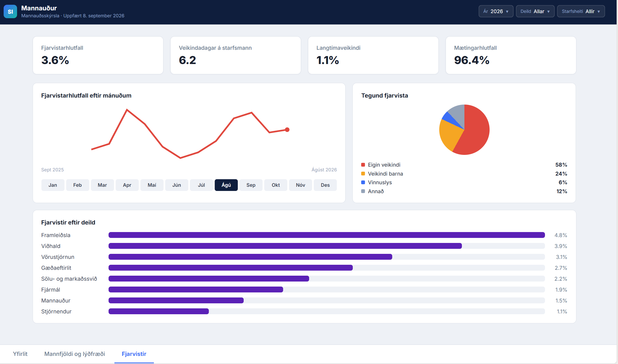Click the 24% legend value
This screenshot has width=618, height=364.
[x=561, y=174]
